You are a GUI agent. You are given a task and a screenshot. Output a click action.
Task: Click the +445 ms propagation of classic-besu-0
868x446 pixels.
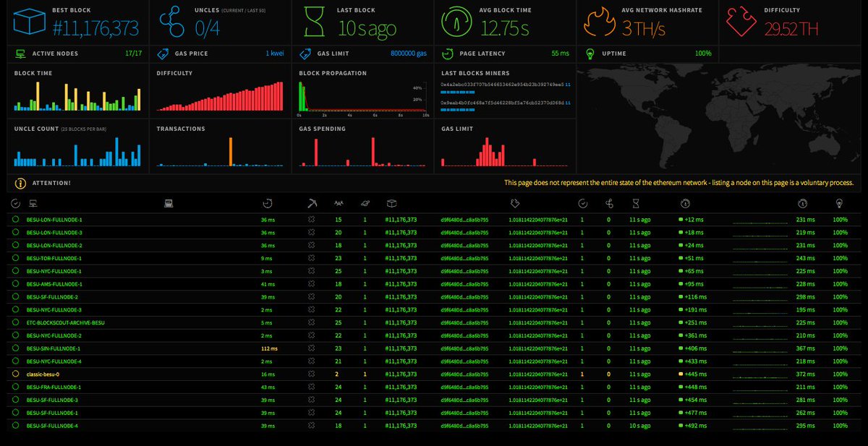point(696,374)
